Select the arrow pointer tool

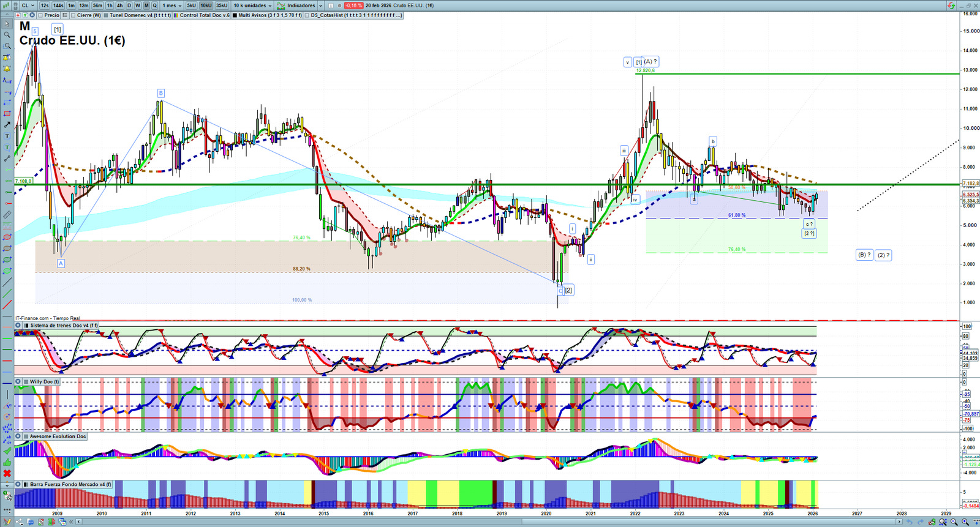7,24
